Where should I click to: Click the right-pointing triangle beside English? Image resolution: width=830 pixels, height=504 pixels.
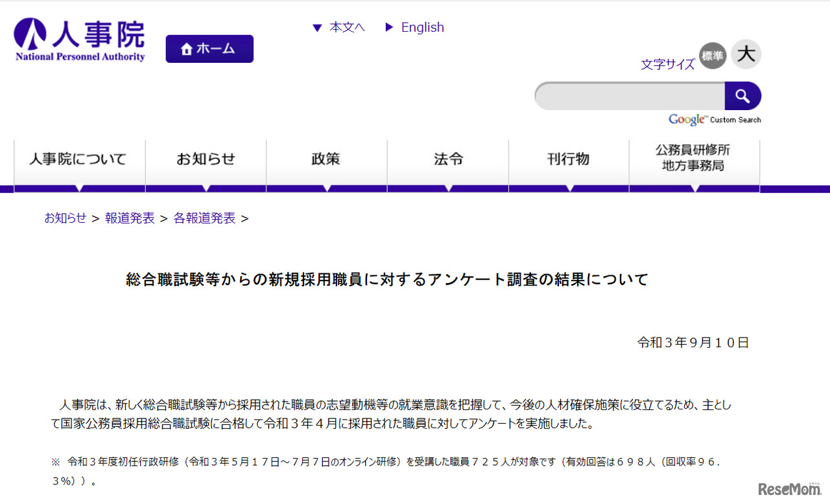389,27
